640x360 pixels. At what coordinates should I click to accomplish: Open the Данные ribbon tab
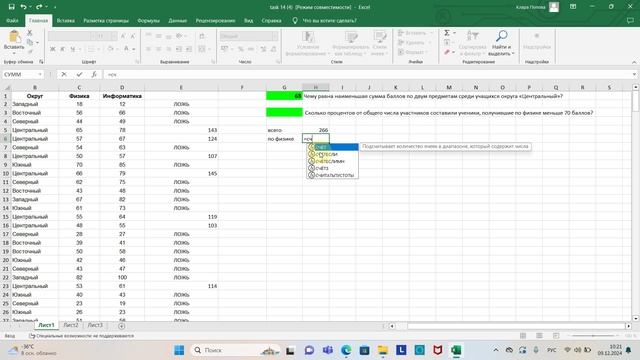pos(178,20)
